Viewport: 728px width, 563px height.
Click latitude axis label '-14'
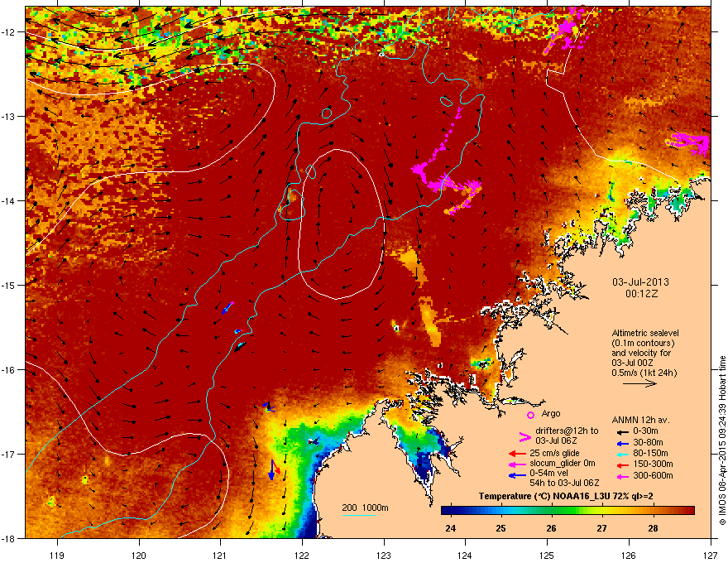(x=9, y=200)
